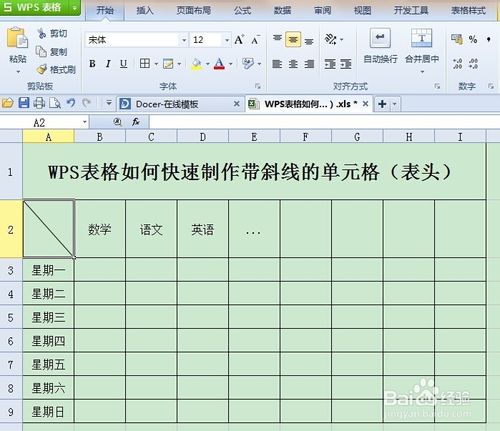The image size is (500, 431).
Task: Click the open folder icon
Action: point(7,103)
